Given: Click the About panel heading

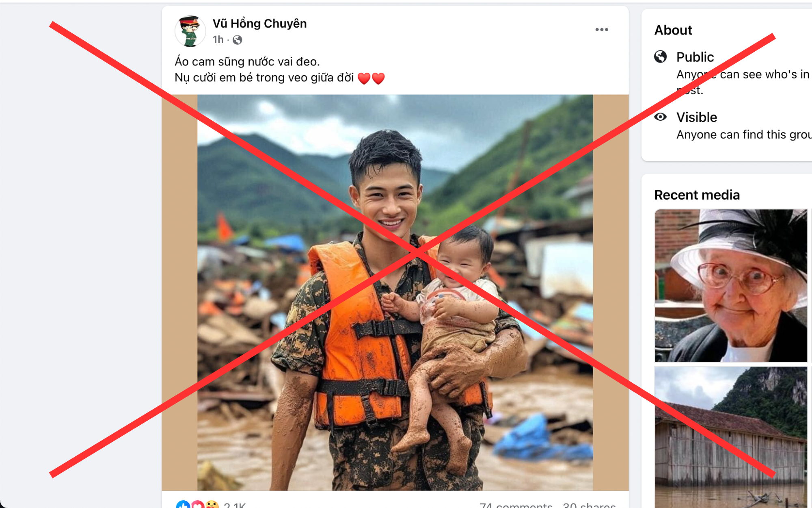Looking at the screenshot, I should tap(673, 30).
